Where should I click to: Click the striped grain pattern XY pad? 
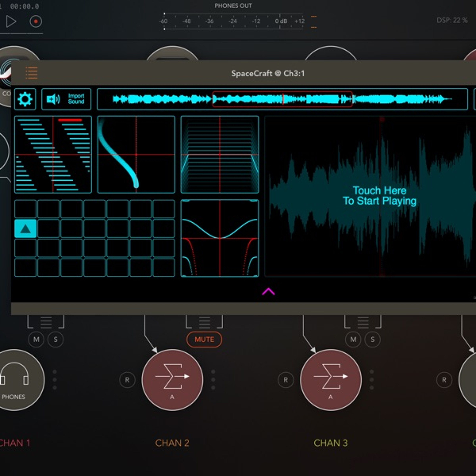coord(53,155)
